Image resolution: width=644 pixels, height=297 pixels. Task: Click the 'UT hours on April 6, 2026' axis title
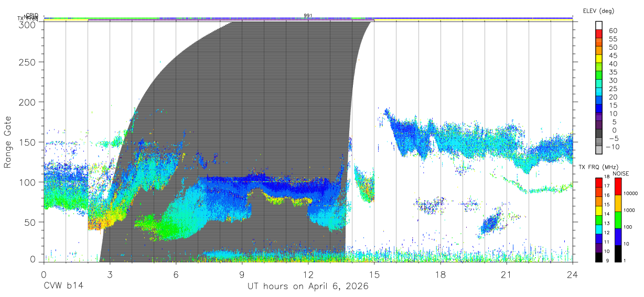pos(308,287)
